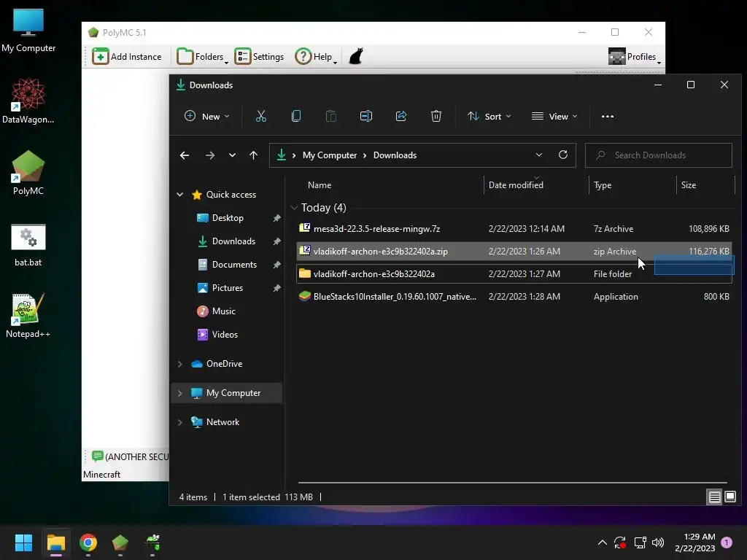
Task: Click the Delete trash can icon
Action: (436, 116)
